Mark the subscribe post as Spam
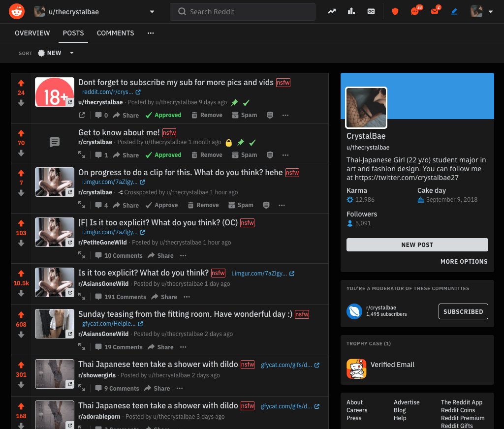Image resolution: width=504 pixels, height=429 pixels. (x=245, y=115)
